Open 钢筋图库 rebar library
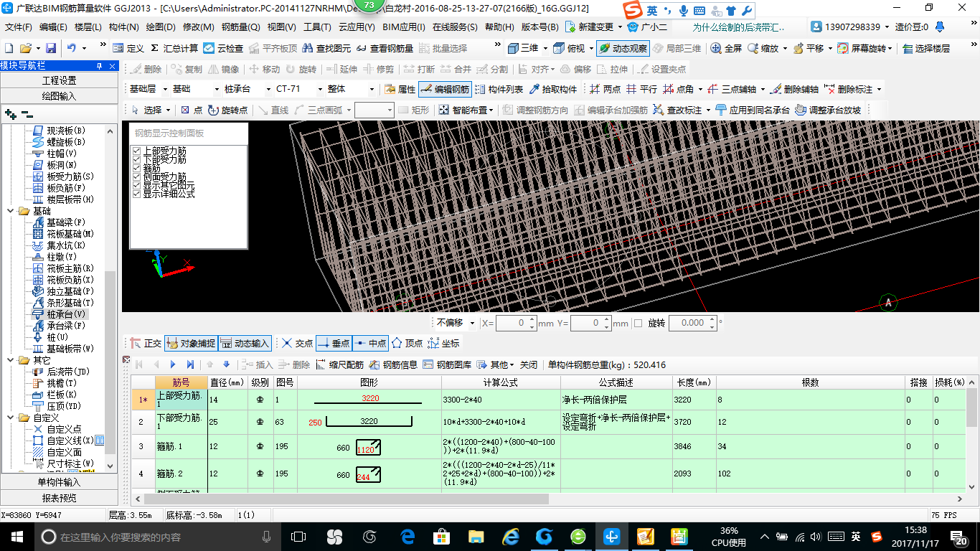The width and height of the screenshot is (980, 551). coord(447,364)
